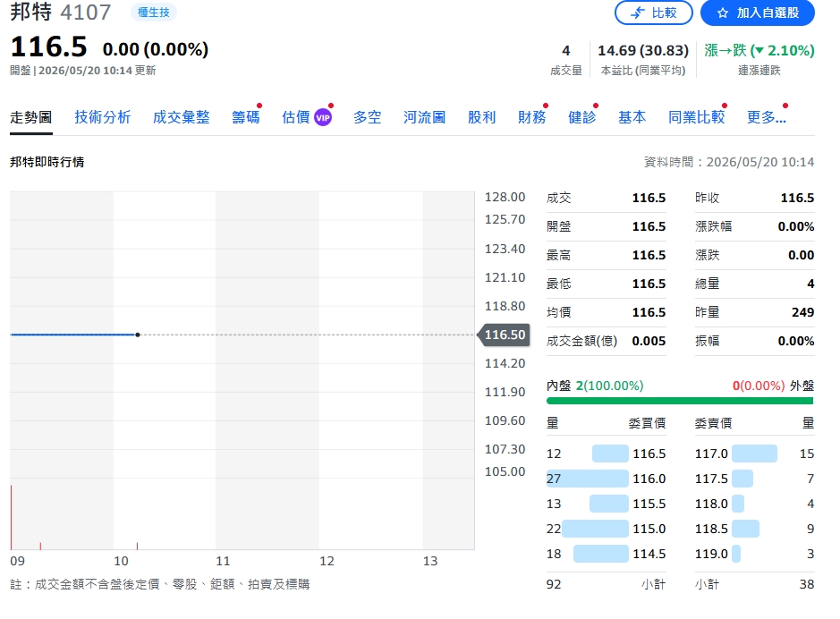Click the ask price 117.5

pyautogui.click(x=711, y=479)
